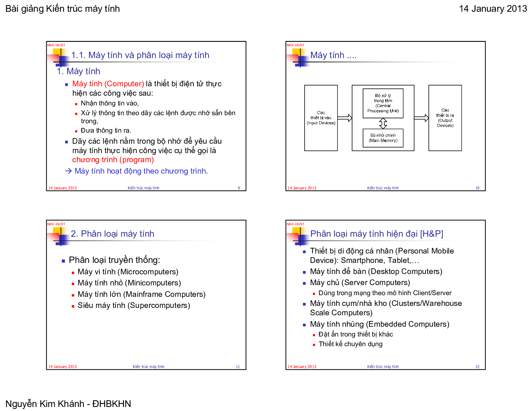This screenshot has height=411, width=532.
Task: Click slide title 'Máy tính ....'
Action: coord(334,55)
